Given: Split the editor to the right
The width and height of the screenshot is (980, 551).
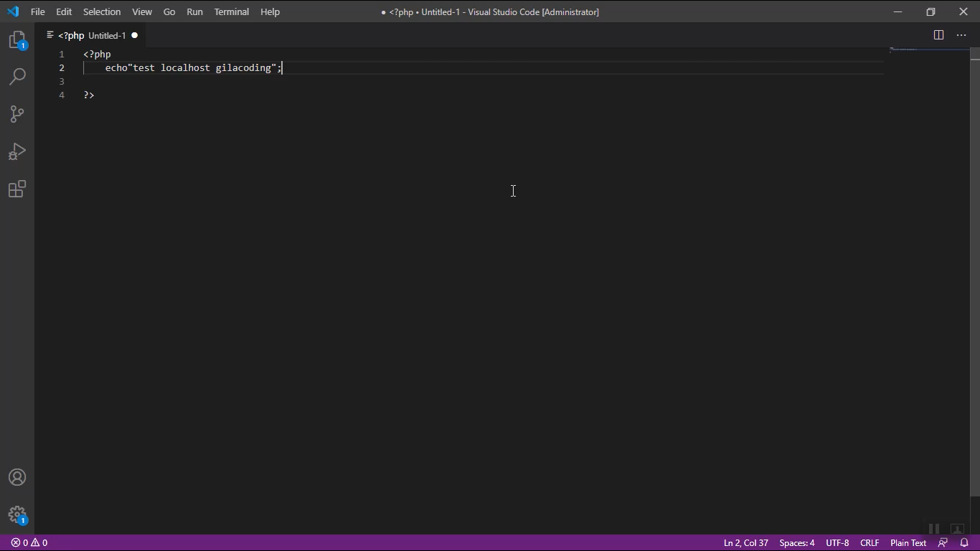Looking at the screenshot, I should 938,35.
